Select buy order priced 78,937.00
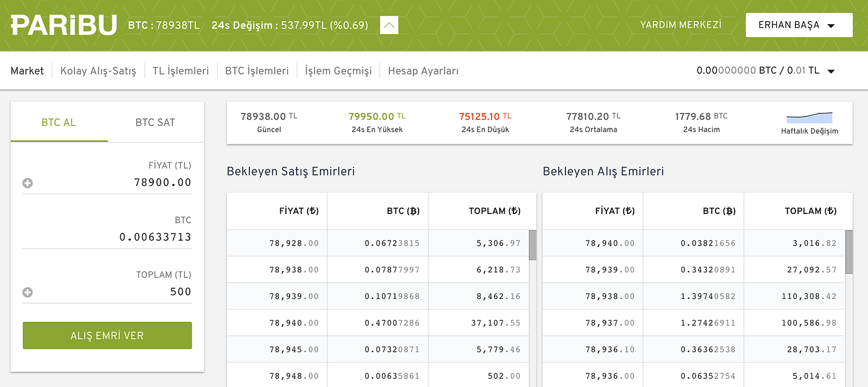The height and width of the screenshot is (387, 868). point(694,323)
